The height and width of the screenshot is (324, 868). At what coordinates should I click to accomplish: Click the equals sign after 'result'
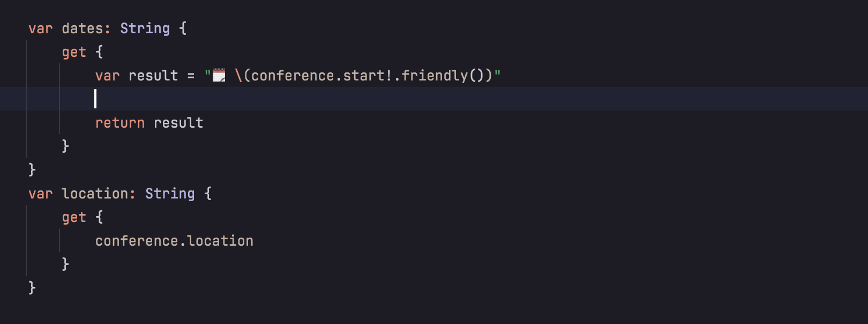pyautogui.click(x=191, y=76)
